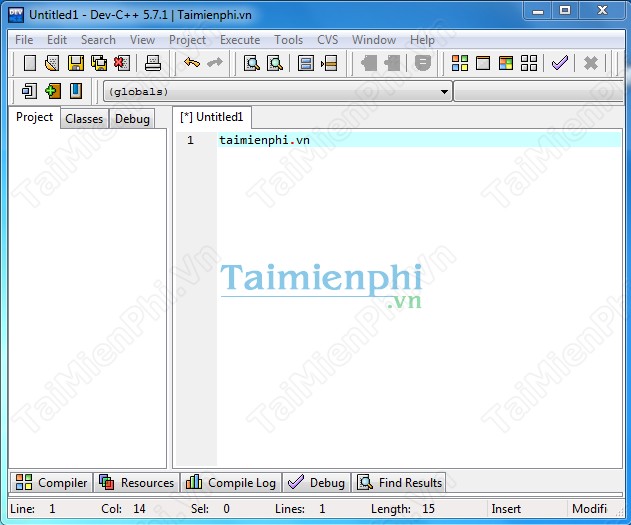This screenshot has height=525, width=631.
Task: Toggle bookmark using the blue bookmark icon
Action: tap(75, 91)
